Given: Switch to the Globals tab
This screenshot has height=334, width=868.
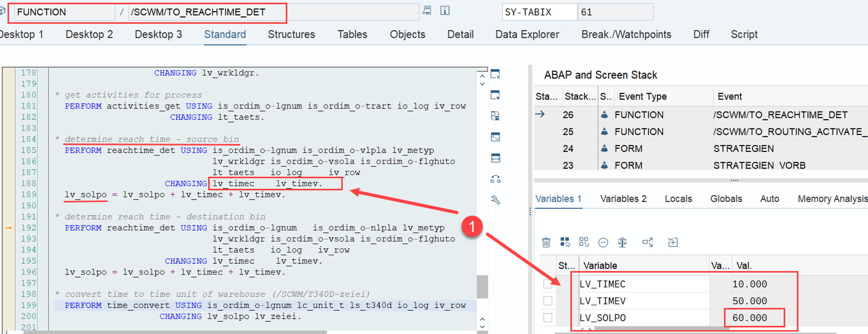Looking at the screenshot, I should [x=726, y=199].
